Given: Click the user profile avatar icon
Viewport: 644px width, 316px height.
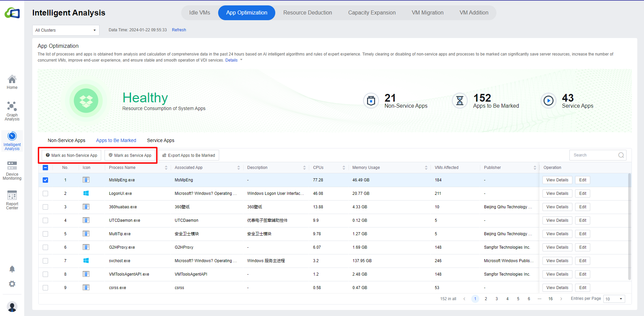Looking at the screenshot, I should (12, 307).
